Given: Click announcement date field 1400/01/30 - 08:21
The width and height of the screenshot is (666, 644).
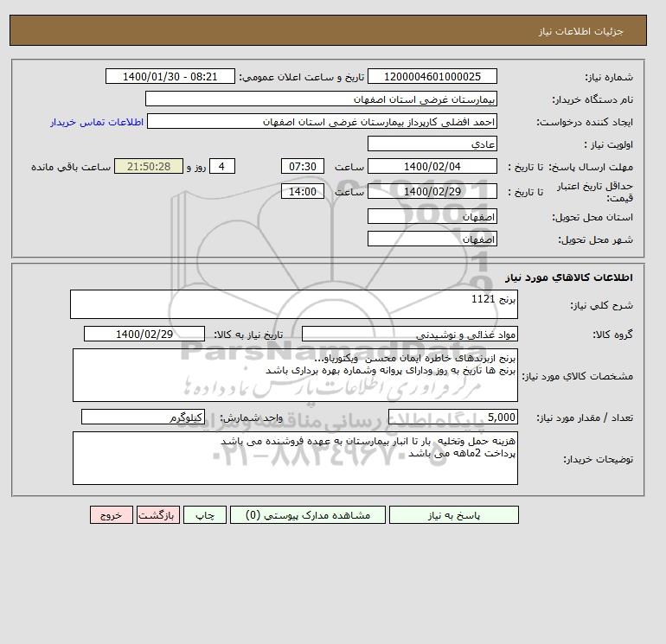Looking at the screenshot, I should (170, 76).
